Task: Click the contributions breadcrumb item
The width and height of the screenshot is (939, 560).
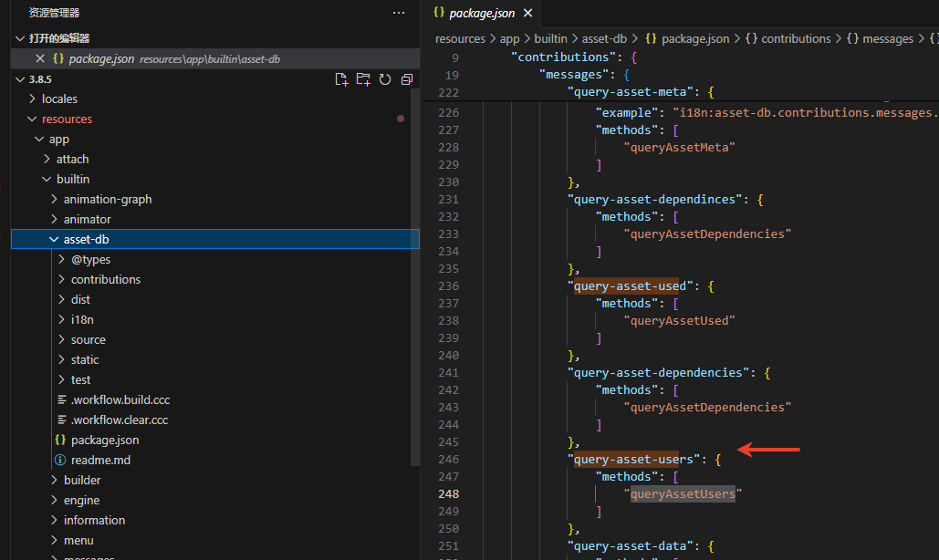Action: click(796, 39)
